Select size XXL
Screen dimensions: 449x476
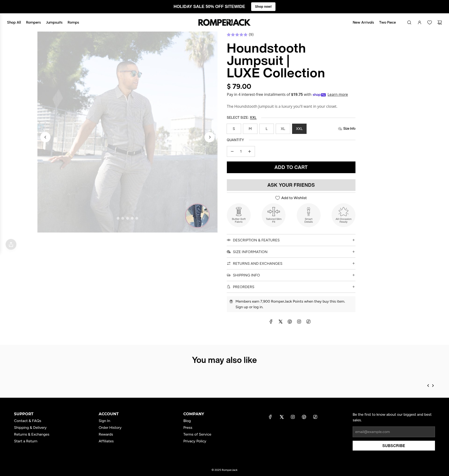pos(299,129)
